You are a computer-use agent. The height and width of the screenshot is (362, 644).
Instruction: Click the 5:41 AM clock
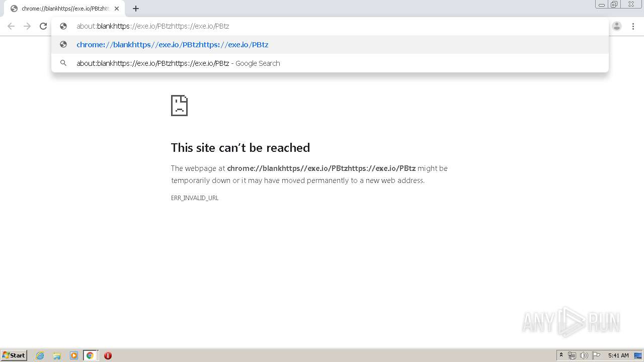618,355
